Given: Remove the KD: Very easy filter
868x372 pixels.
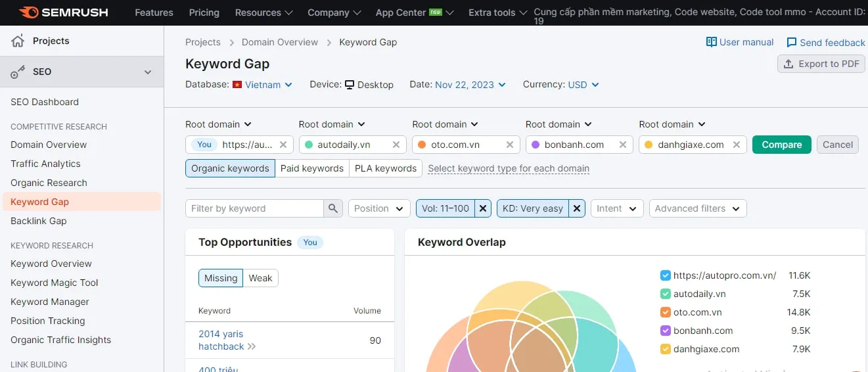Looking at the screenshot, I should pyautogui.click(x=577, y=208).
